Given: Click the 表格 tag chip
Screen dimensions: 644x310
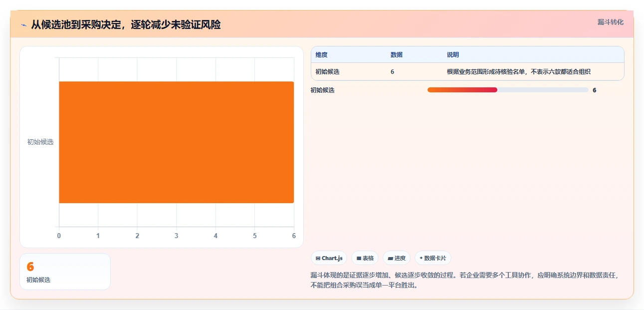Looking at the screenshot, I should tap(365, 258).
